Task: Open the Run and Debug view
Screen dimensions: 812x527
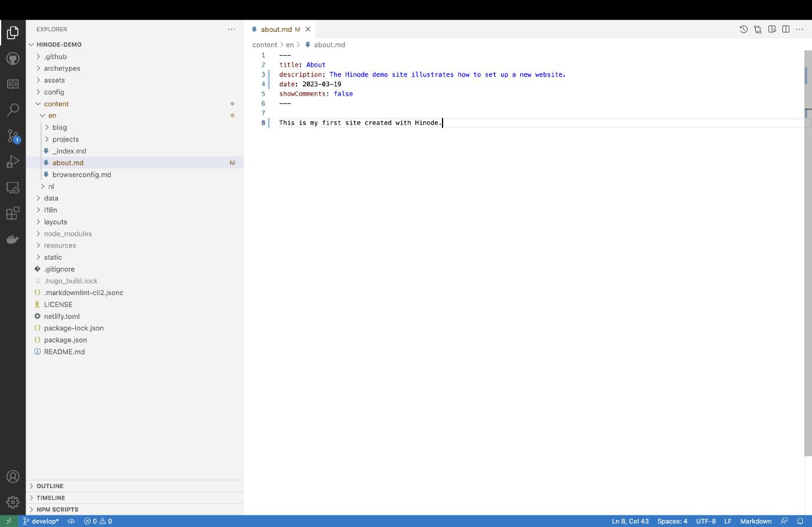Action: coord(13,162)
